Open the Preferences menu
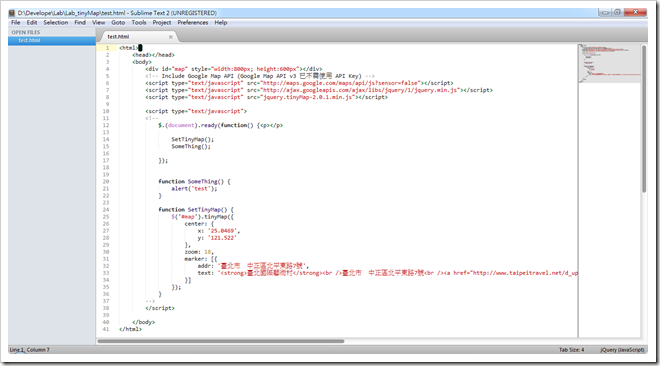Viewport: 660px width, 366px height. pos(193,22)
